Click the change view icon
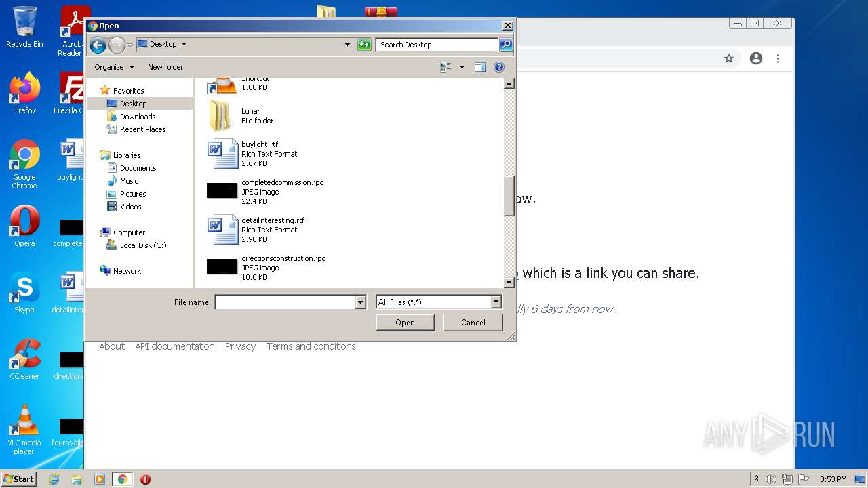The width and height of the screenshot is (868, 488). pos(446,67)
